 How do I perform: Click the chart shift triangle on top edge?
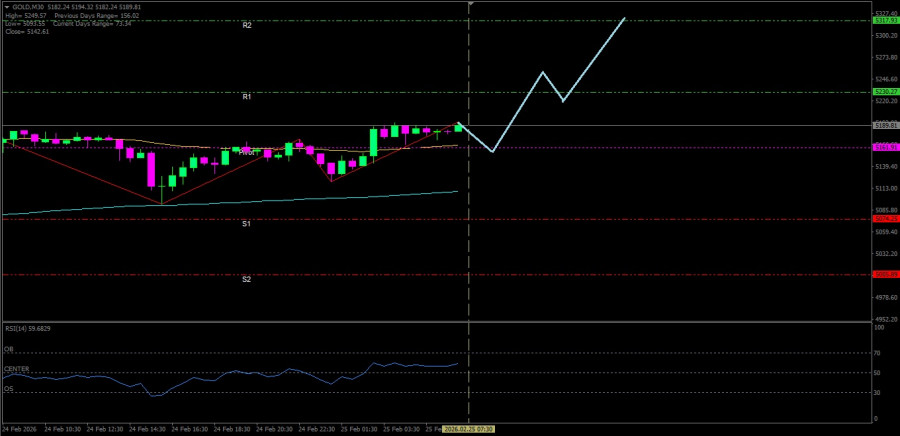click(470, 4)
